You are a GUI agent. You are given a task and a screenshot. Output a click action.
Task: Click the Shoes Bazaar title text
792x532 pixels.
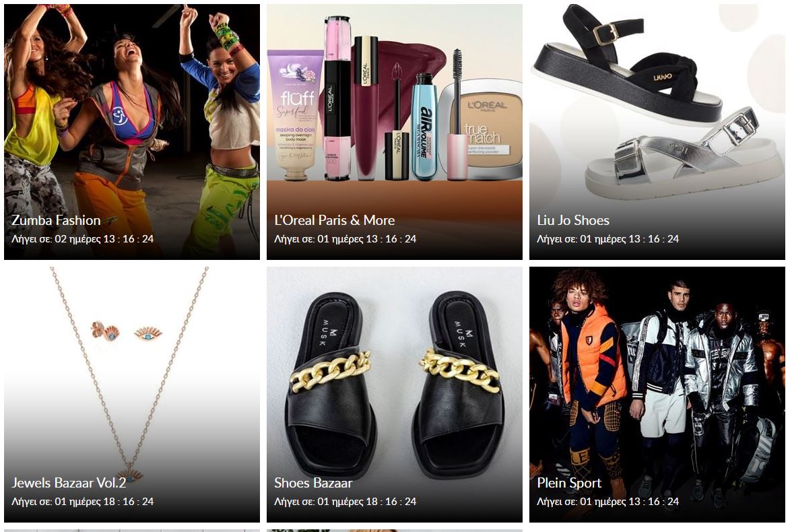coord(313,483)
